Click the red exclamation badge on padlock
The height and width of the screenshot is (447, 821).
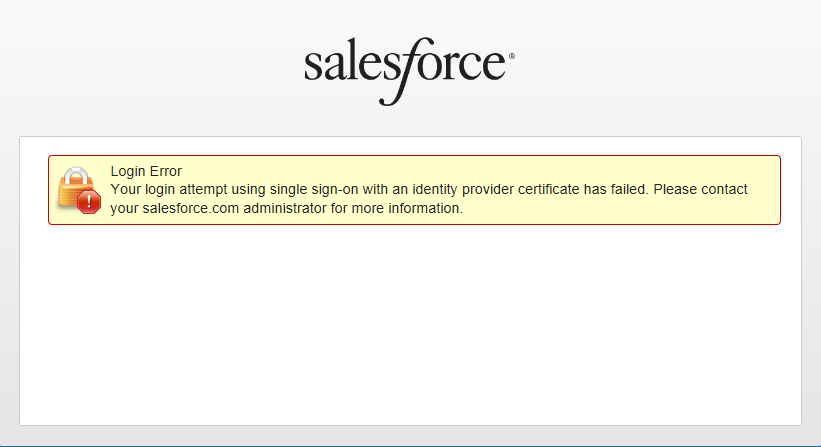pos(89,202)
